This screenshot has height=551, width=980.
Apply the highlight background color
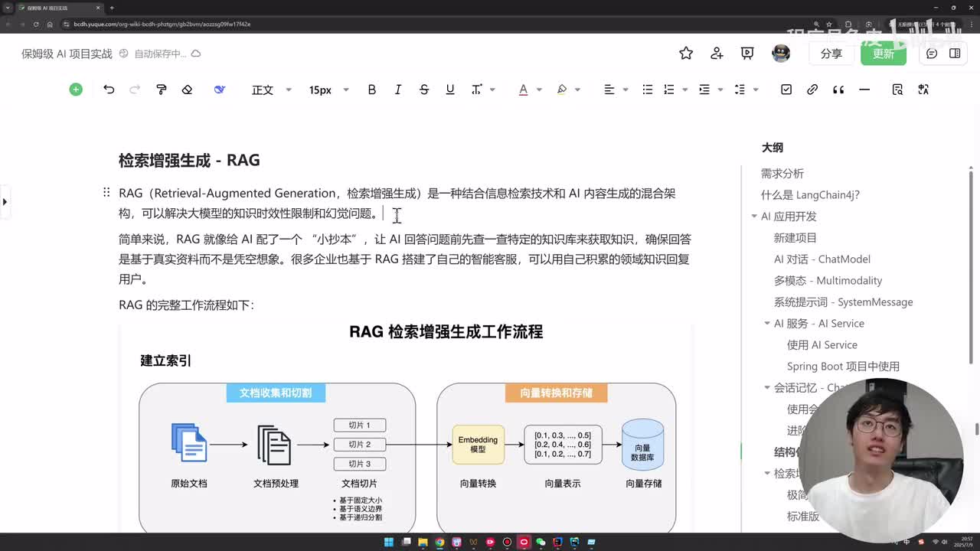click(562, 90)
